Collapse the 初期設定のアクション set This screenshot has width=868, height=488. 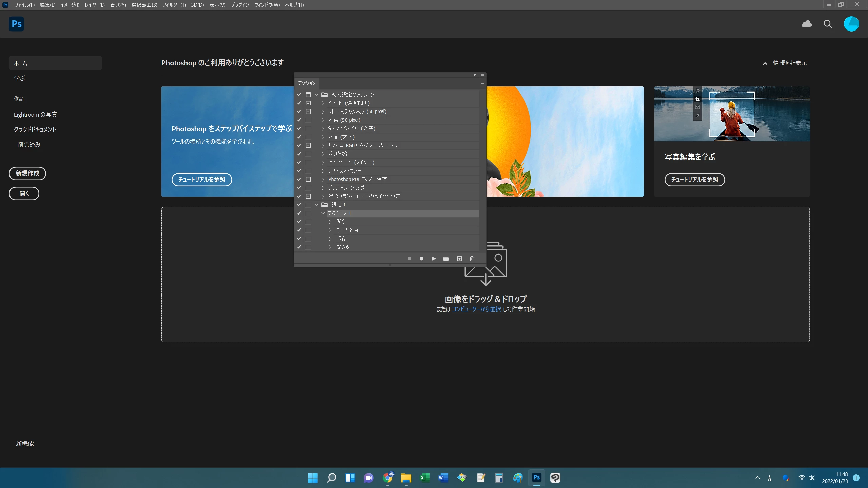coord(316,95)
